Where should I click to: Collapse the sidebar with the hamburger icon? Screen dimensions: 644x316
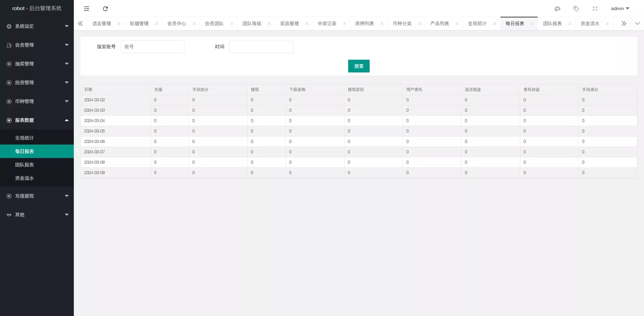pos(87,8)
